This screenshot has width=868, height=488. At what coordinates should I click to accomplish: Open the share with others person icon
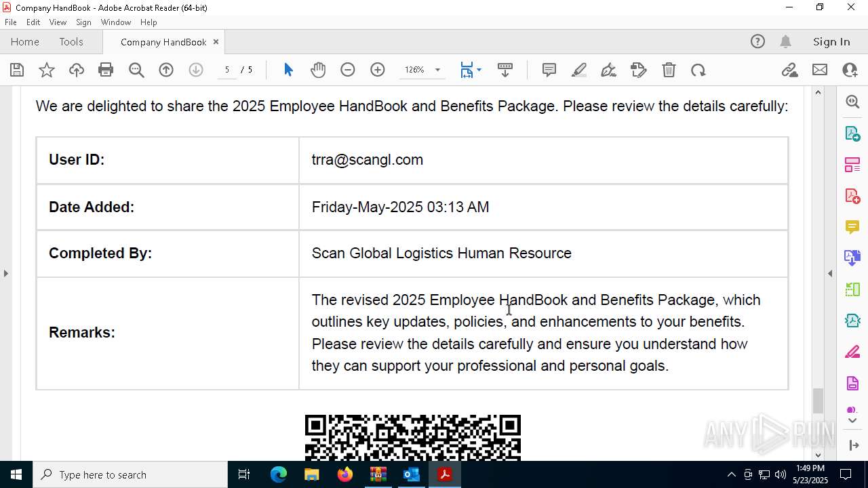click(850, 70)
